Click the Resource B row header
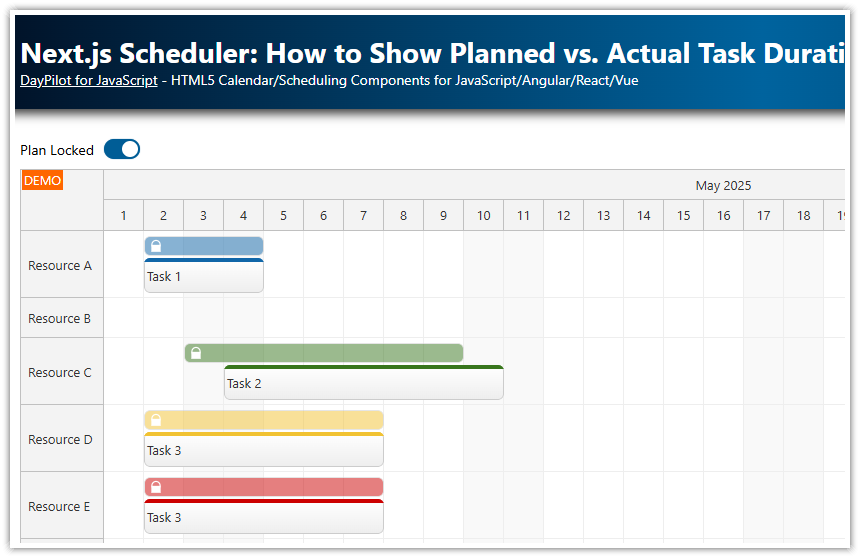860x558 pixels. coord(61,318)
